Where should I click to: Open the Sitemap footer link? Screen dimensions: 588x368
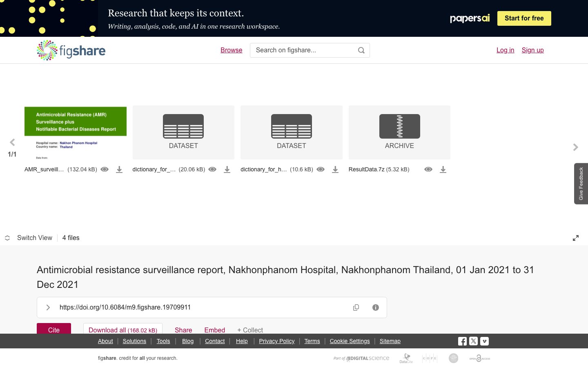[390, 341]
